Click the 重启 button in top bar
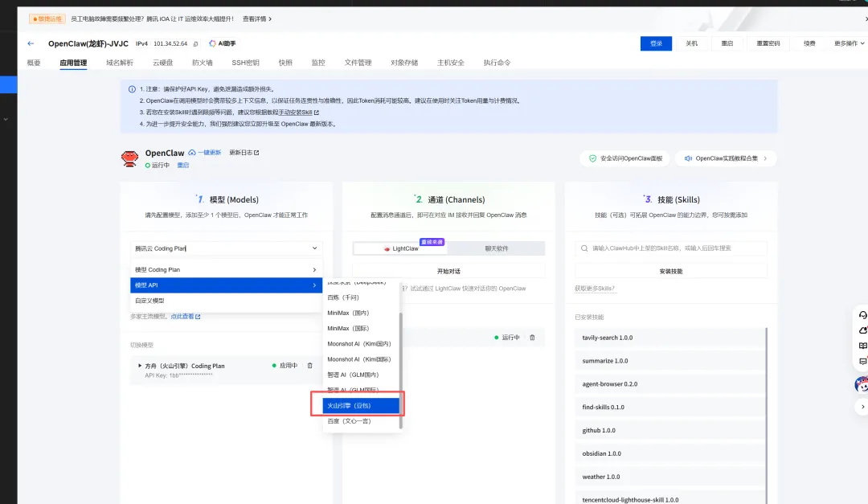This screenshot has height=504, width=868. pos(727,43)
